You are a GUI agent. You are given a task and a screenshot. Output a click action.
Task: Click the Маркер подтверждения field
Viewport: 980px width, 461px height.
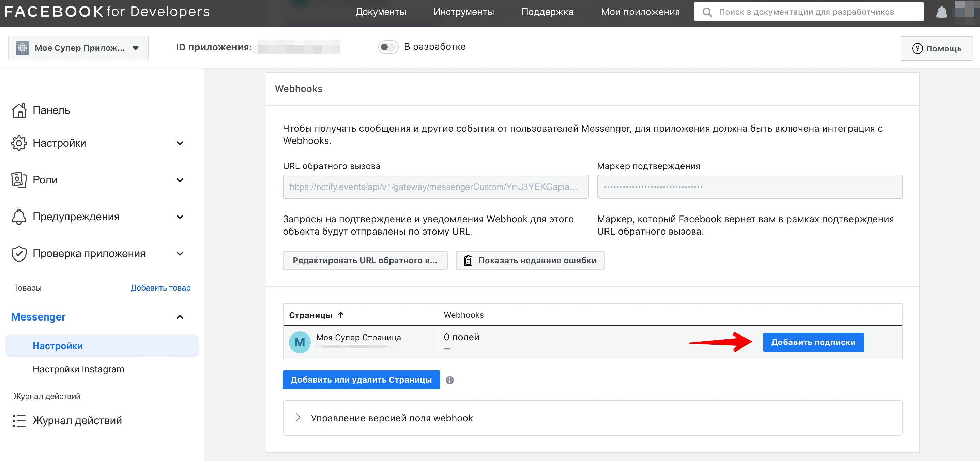(749, 187)
